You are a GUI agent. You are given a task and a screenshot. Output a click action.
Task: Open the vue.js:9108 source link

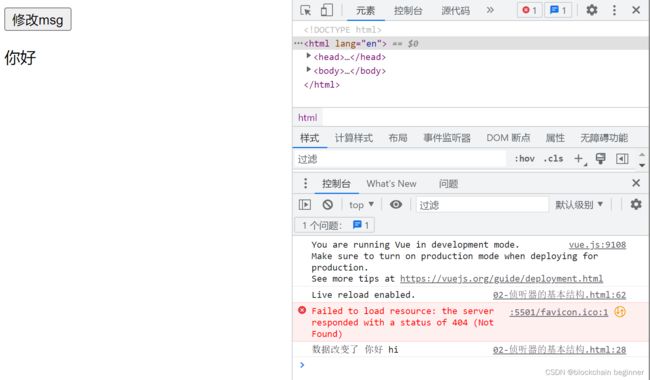pyautogui.click(x=597, y=245)
